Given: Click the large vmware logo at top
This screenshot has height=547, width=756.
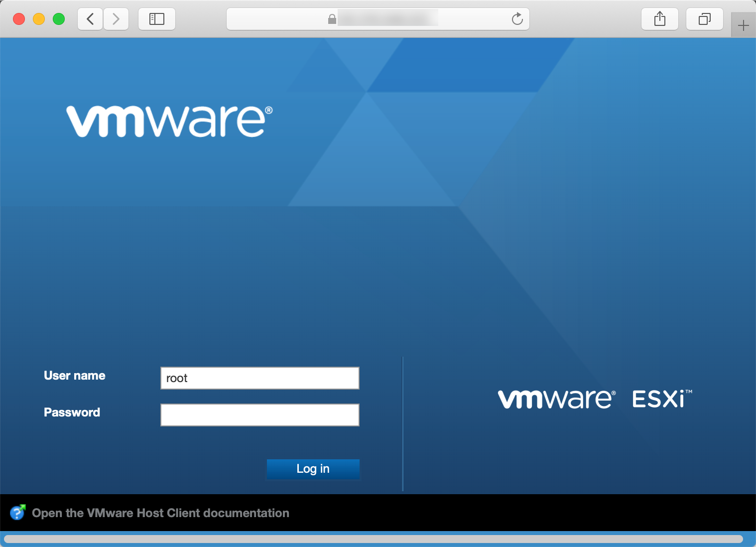Looking at the screenshot, I should pos(169,121).
